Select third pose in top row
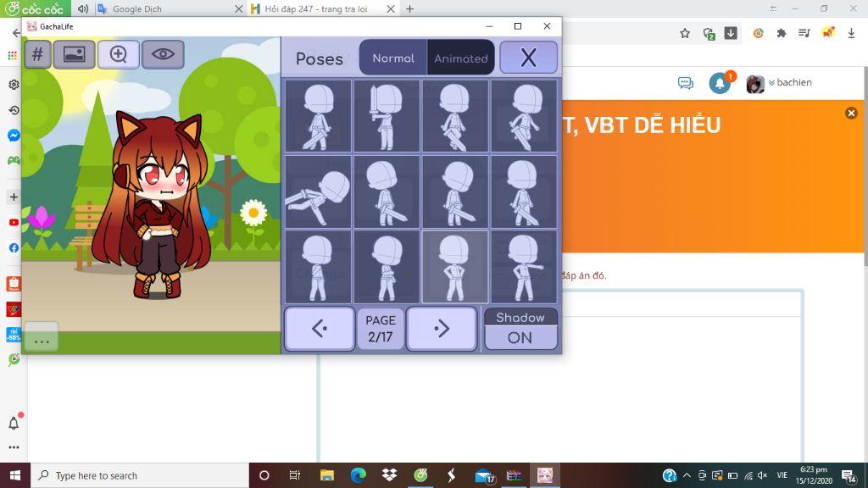Viewport: 868px width, 488px height. [455, 115]
